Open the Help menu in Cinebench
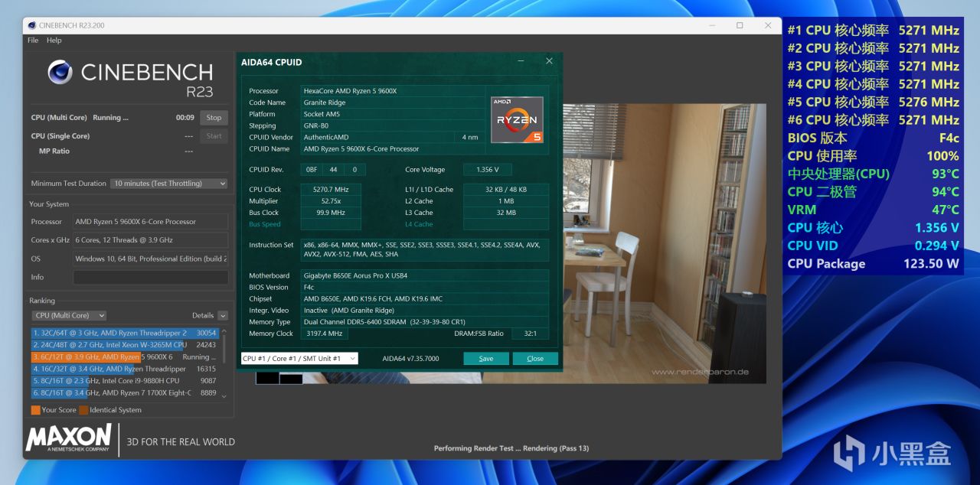The height and width of the screenshot is (485, 980). 54,41
